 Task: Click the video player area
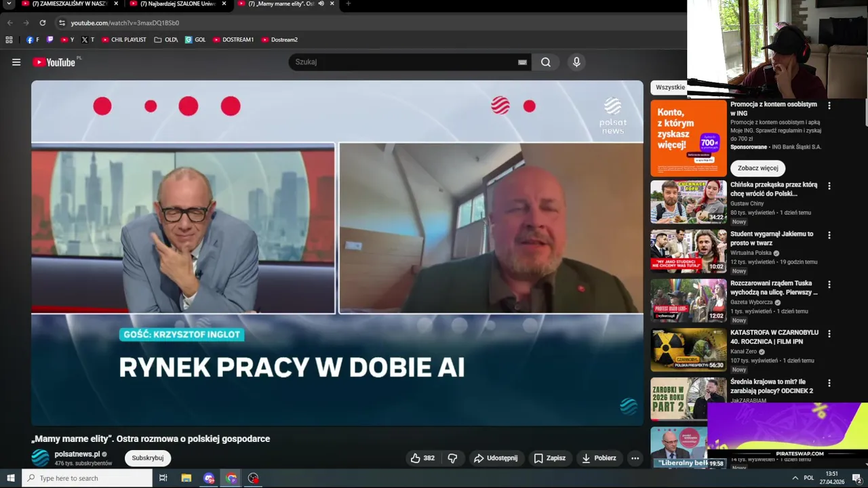(x=337, y=253)
